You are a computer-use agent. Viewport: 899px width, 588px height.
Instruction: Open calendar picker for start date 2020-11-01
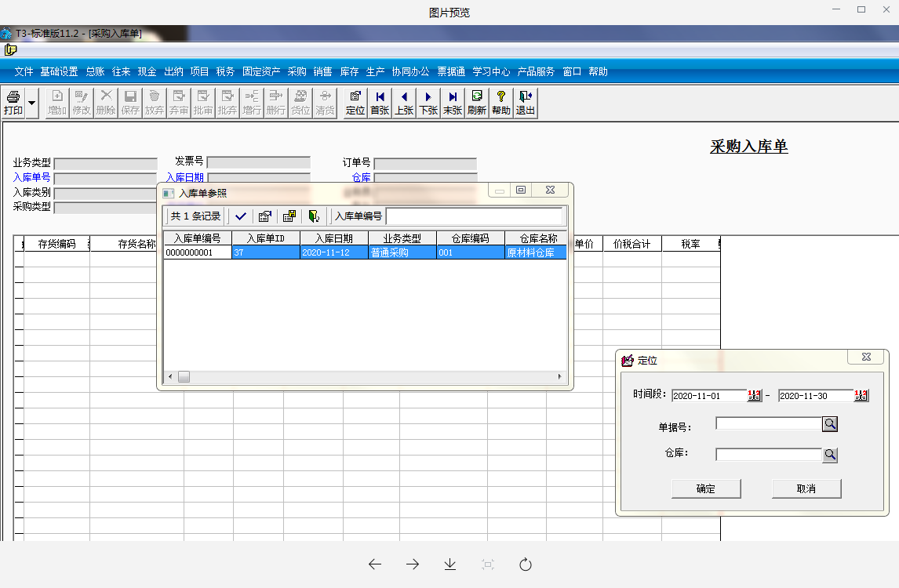(755, 395)
